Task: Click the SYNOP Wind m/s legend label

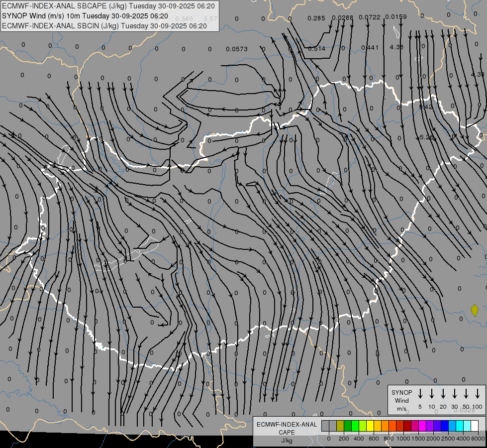Action: click(401, 401)
